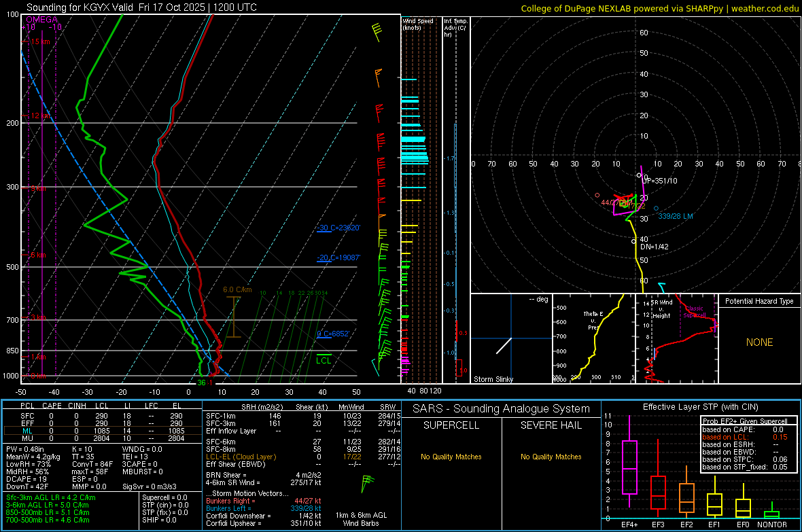Screen dimensions: 802x532
Task: Click the WNDG = 0.0 value
Action: point(142,449)
